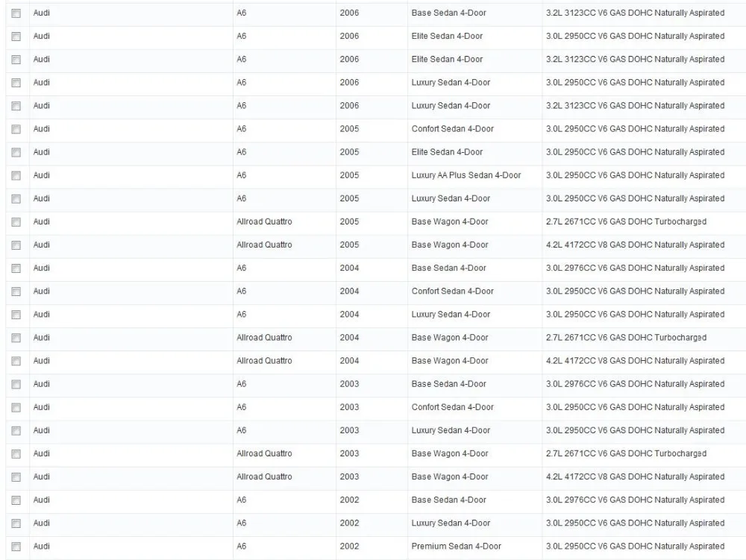746x560 pixels.
Task: Click year '2002' in the Premium Sedan row
Action: tap(349, 547)
